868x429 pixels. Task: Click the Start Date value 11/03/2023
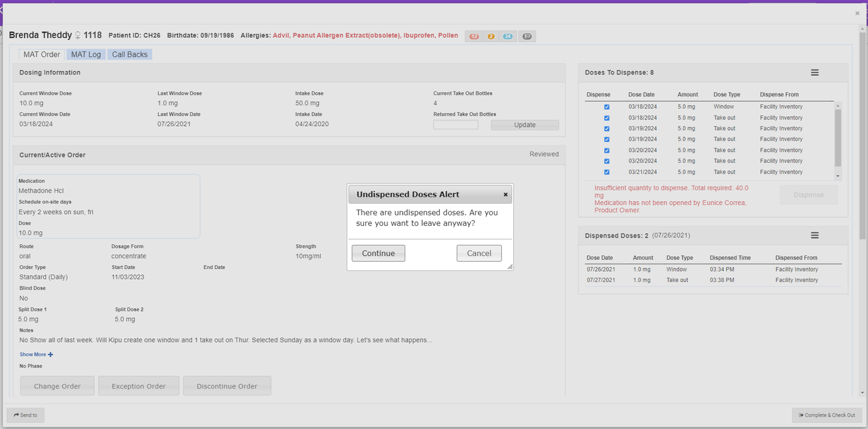(128, 277)
